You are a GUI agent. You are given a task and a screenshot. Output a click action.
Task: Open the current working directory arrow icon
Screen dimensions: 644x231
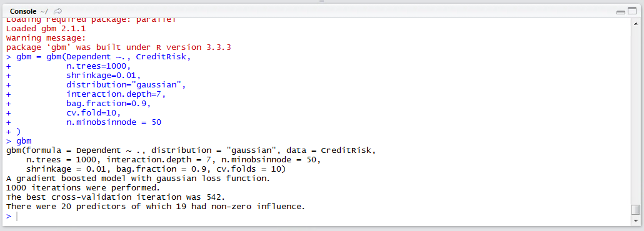58,11
